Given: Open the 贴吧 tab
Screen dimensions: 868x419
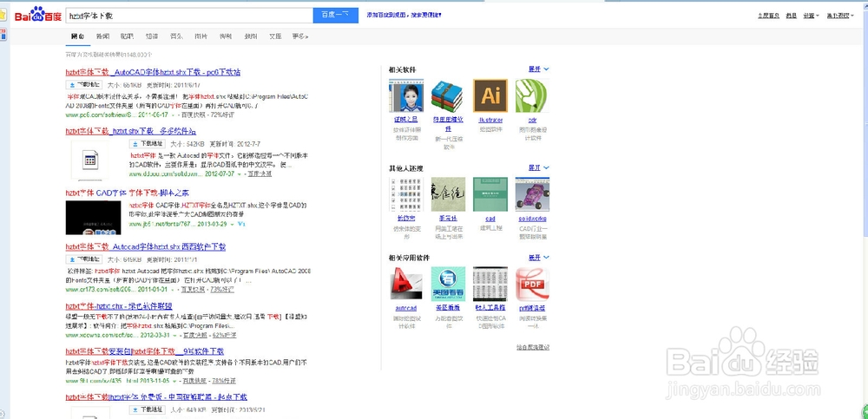Looking at the screenshot, I should pyautogui.click(x=127, y=36).
